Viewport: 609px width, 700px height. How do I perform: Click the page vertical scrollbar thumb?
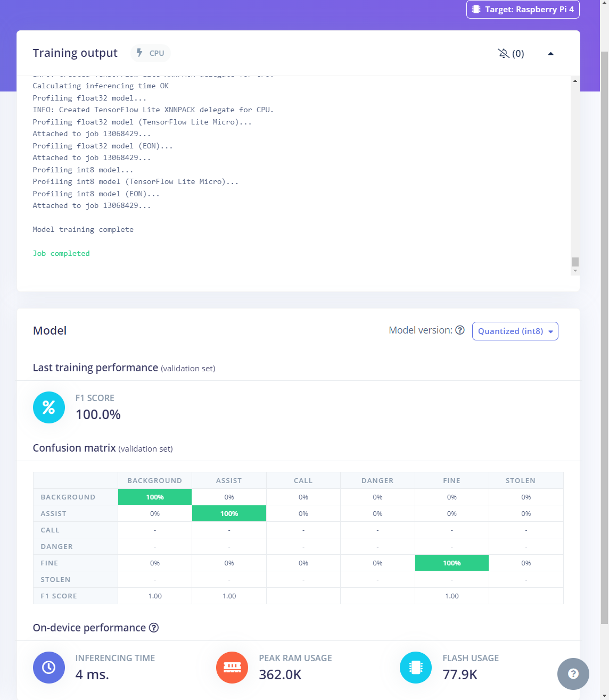604,335
